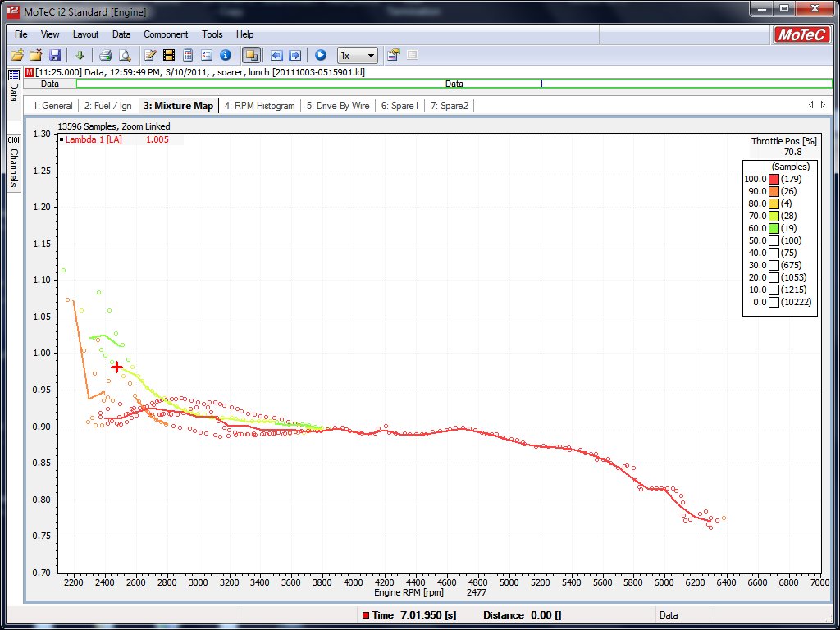Open the Channels side panel
The width and height of the screenshot is (840, 630).
tap(14, 162)
